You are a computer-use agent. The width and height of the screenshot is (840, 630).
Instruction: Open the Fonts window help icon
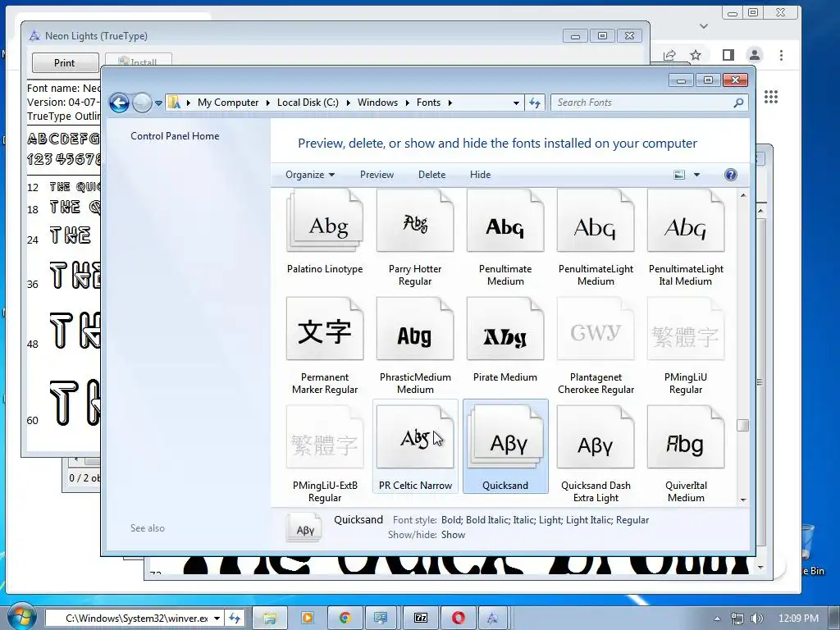click(731, 175)
